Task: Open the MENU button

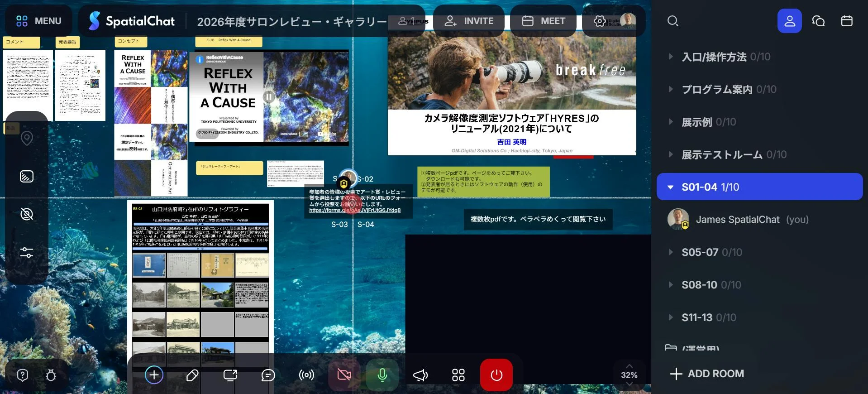Action: 38,21
